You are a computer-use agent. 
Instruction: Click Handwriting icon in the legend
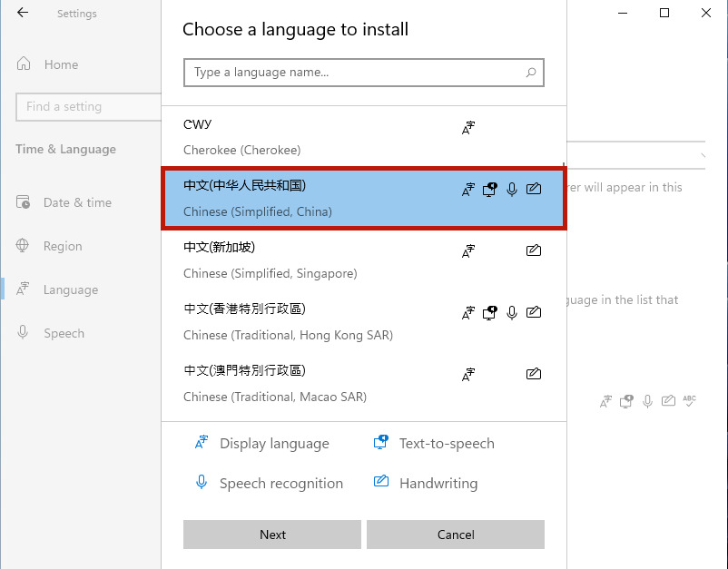[380, 483]
